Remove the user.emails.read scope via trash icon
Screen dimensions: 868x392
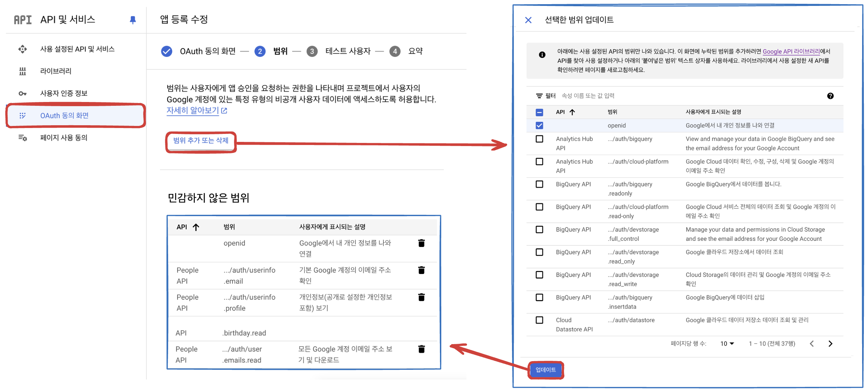click(421, 349)
